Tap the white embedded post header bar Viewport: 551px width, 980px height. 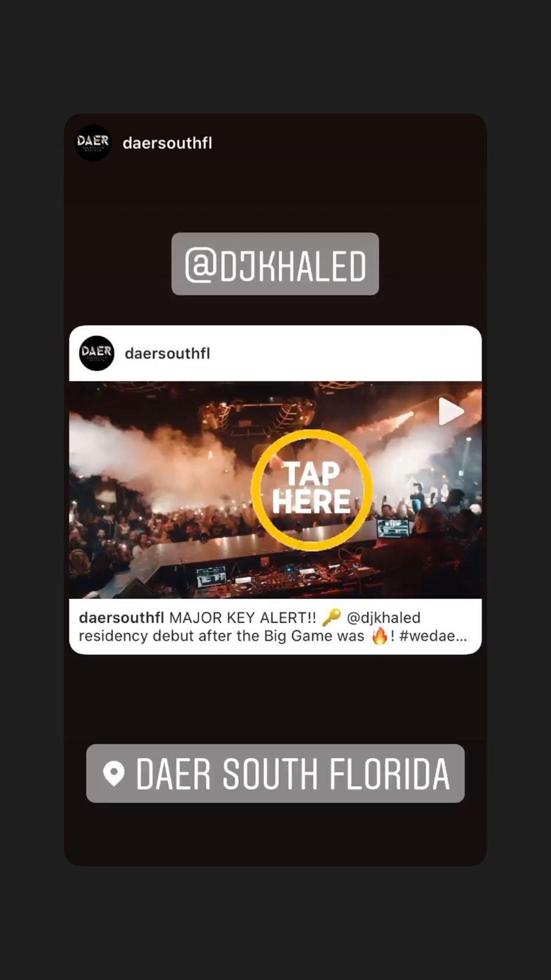coord(275,353)
